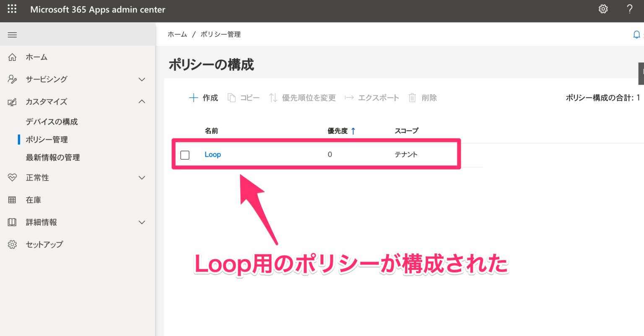644x336 pixels.
Task: Open the Microsoft 365 app launcher grid
Action: [x=11, y=9]
